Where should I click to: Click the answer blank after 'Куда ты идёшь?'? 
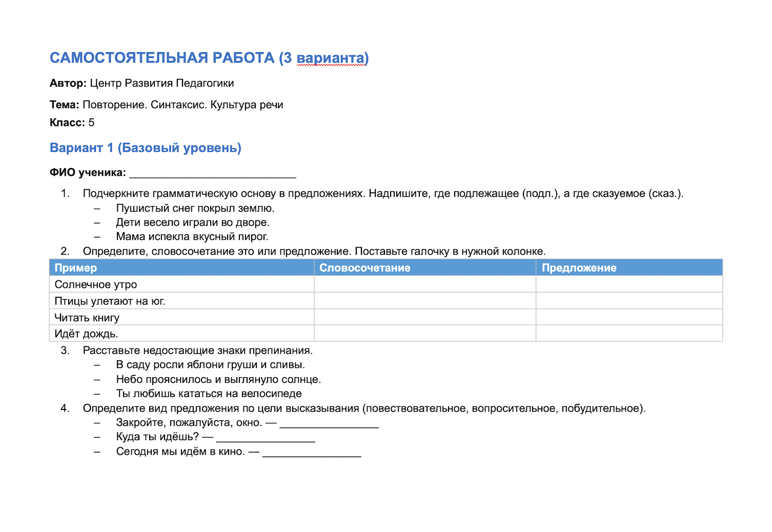point(266,437)
